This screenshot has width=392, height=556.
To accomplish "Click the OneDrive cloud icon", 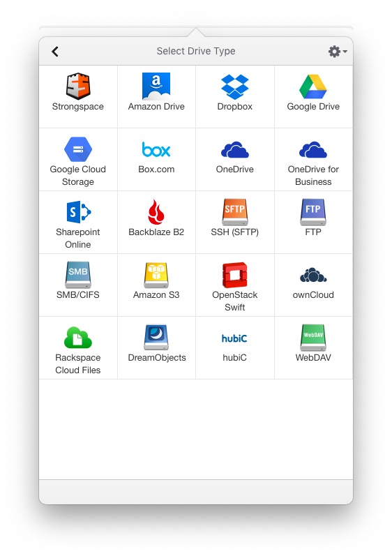I will point(234,149).
